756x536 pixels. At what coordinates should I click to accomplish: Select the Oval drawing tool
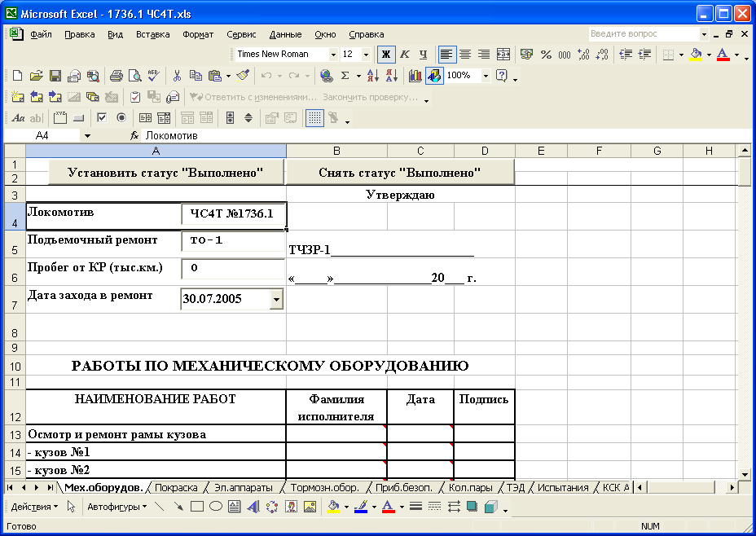(x=216, y=507)
